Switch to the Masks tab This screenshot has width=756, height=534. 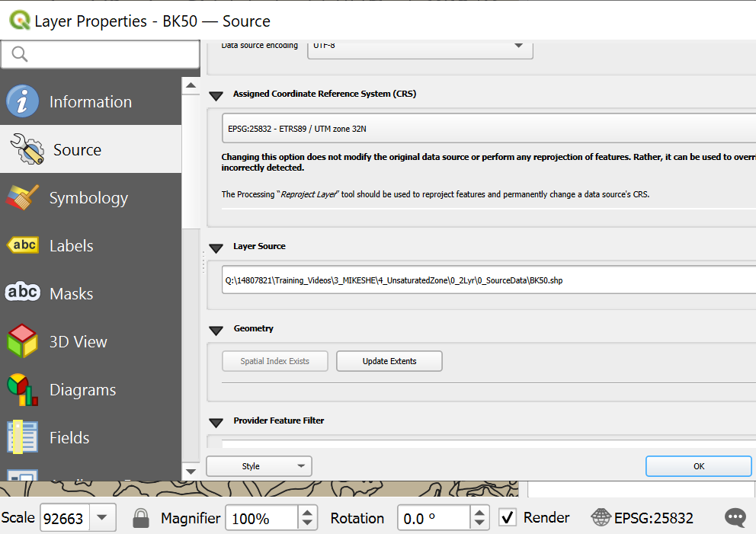91,293
